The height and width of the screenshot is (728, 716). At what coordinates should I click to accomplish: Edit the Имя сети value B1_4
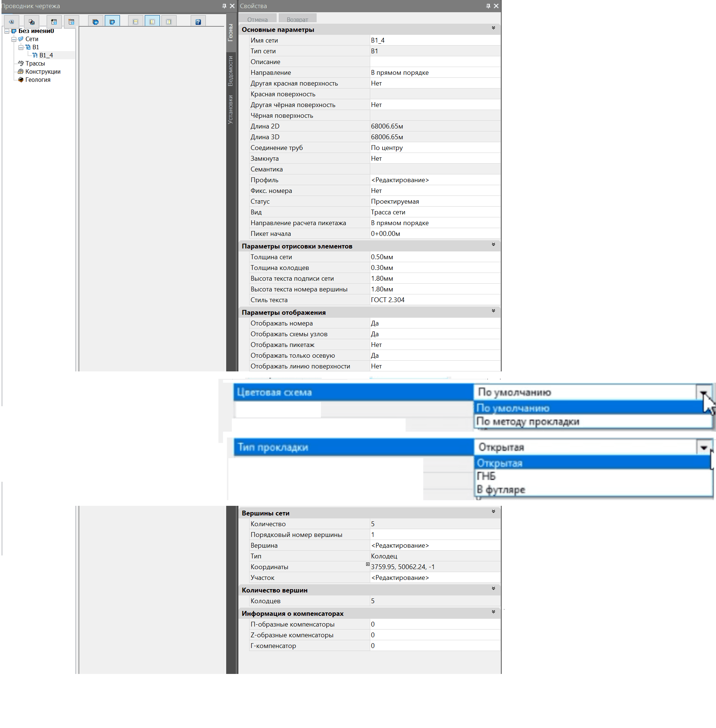[x=435, y=40]
